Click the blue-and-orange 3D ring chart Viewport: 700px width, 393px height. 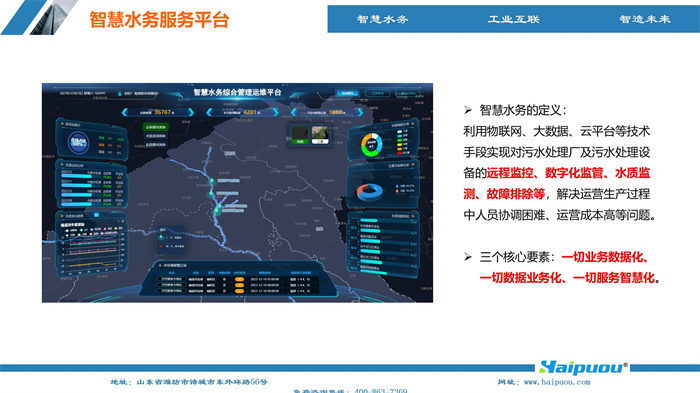click(x=369, y=192)
